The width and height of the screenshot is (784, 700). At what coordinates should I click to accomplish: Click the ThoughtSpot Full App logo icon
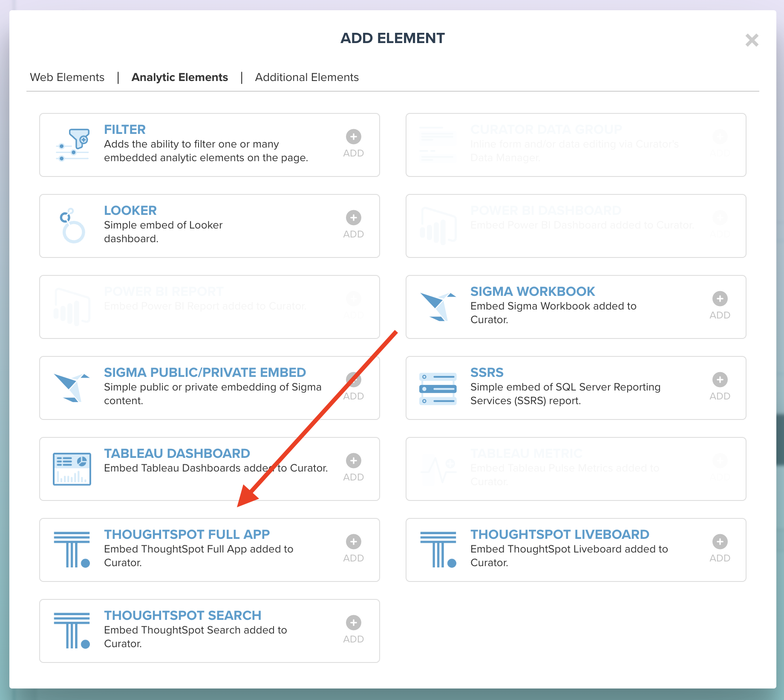coord(72,550)
